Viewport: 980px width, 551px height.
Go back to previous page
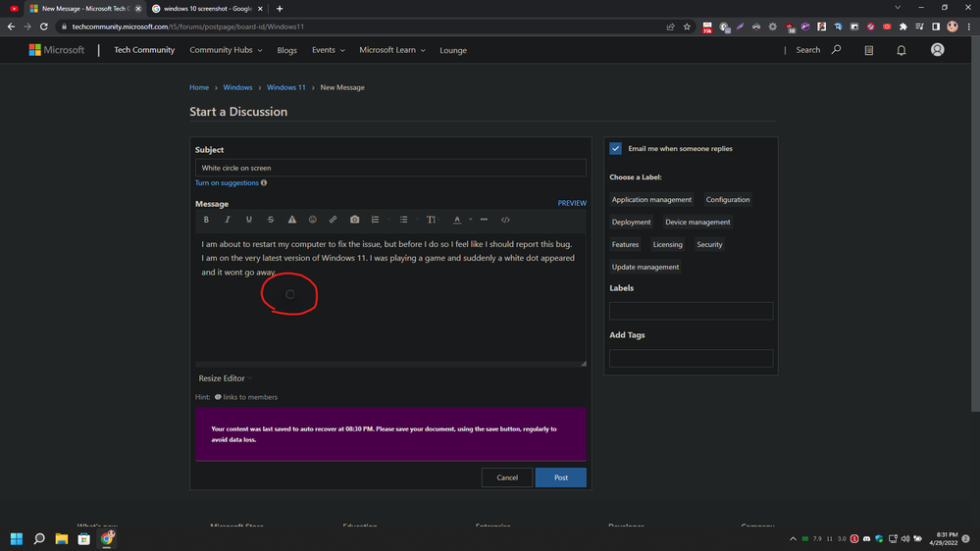11,26
